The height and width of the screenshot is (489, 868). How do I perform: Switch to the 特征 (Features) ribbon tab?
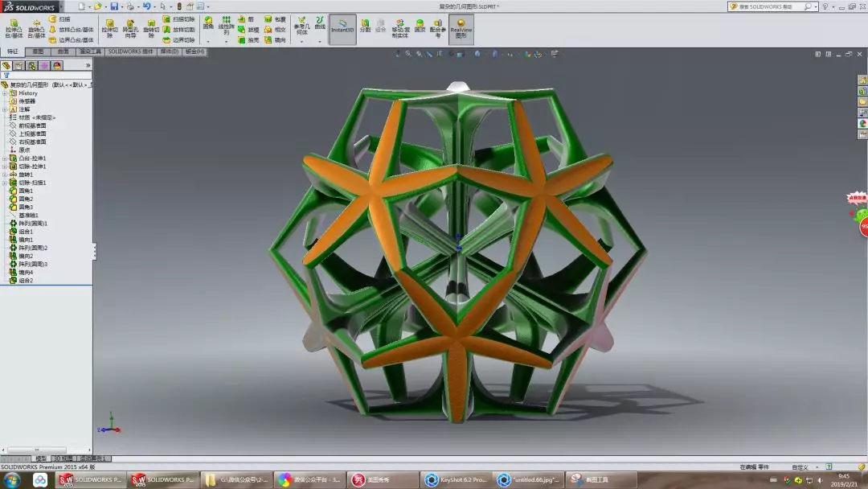[13, 51]
